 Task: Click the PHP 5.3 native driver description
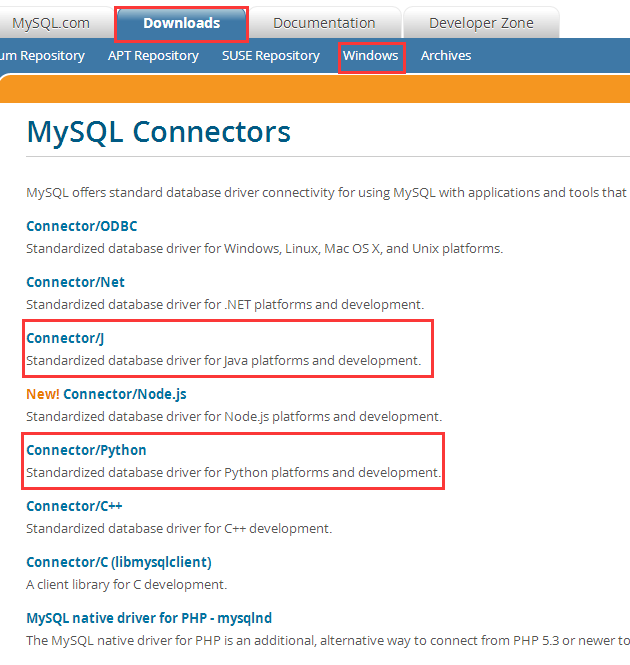click(328, 640)
